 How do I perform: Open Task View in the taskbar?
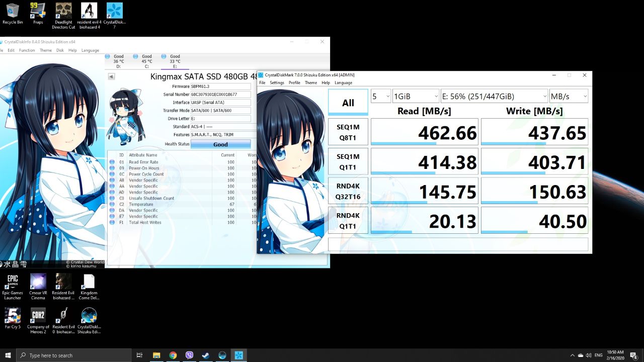click(x=140, y=355)
